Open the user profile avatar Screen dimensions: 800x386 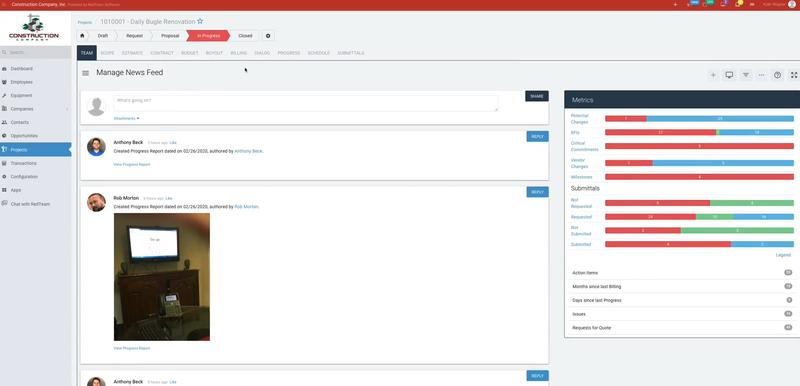[x=792, y=5]
